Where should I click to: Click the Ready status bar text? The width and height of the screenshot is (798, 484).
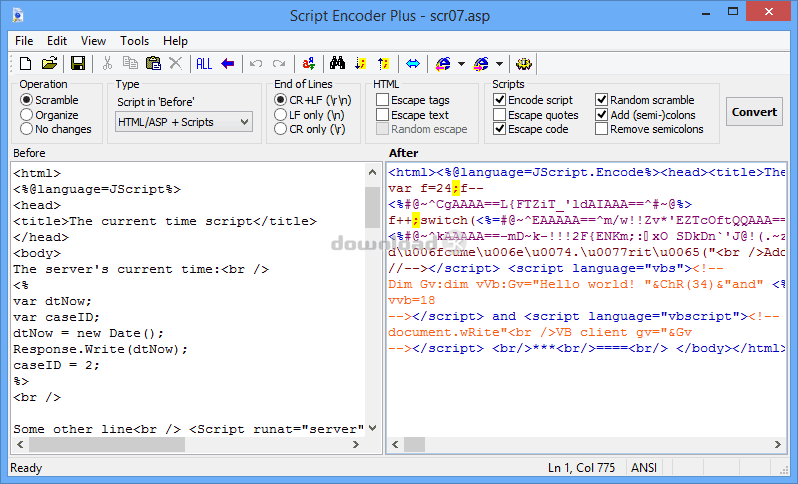coord(26,468)
